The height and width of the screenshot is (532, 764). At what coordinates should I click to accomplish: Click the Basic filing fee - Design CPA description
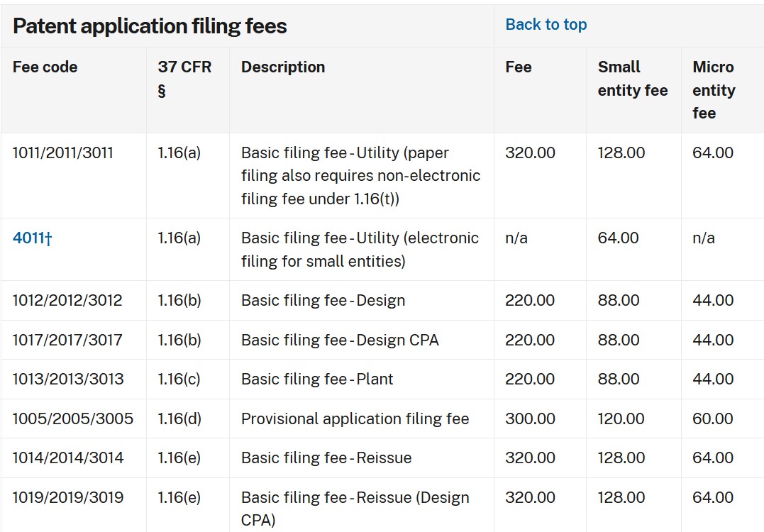point(340,340)
